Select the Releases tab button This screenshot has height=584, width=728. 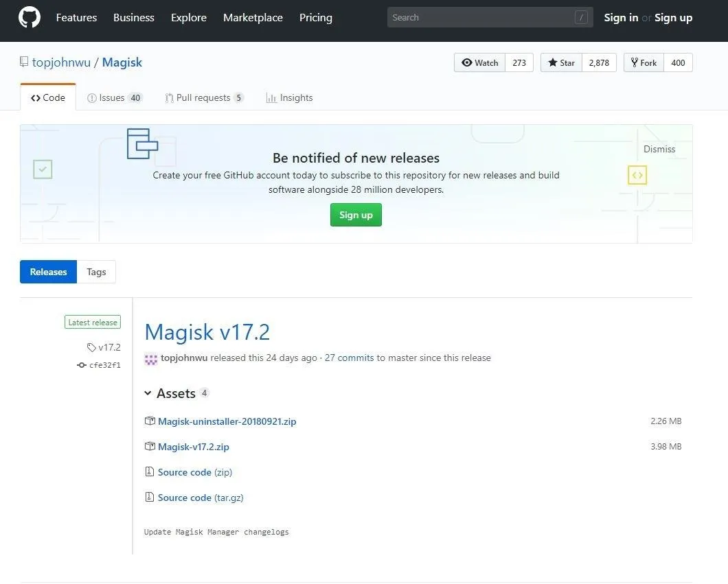tap(48, 272)
